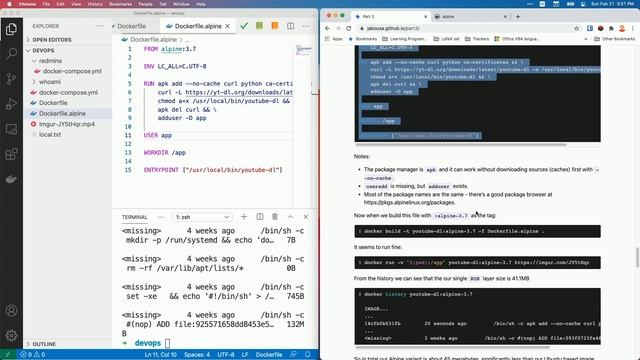Viewport: 640px width, 360px height.
Task: Open editor More Actions menu
Action: pos(306,26)
